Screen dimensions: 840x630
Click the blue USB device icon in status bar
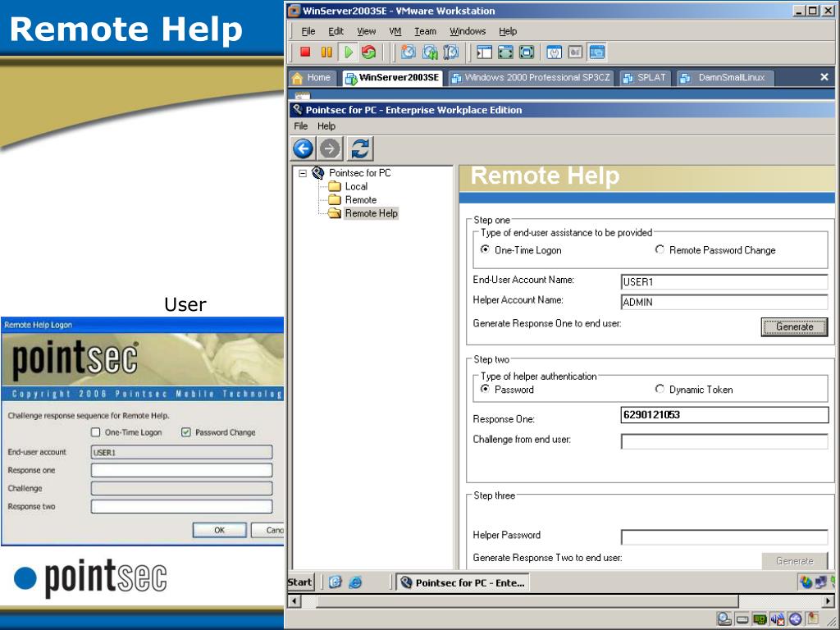point(795,619)
